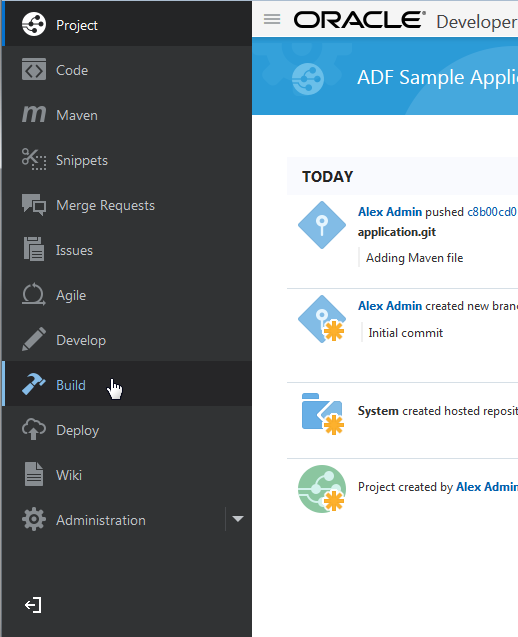Expand the Administration dropdown arrow
Viewport: 518px width, 637px height.
coord(238,519)
